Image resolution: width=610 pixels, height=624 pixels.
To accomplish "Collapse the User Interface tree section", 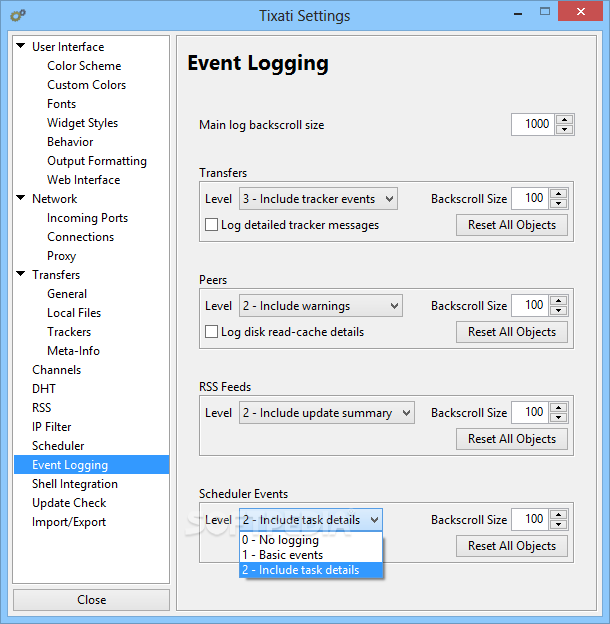I will (21, 46).
